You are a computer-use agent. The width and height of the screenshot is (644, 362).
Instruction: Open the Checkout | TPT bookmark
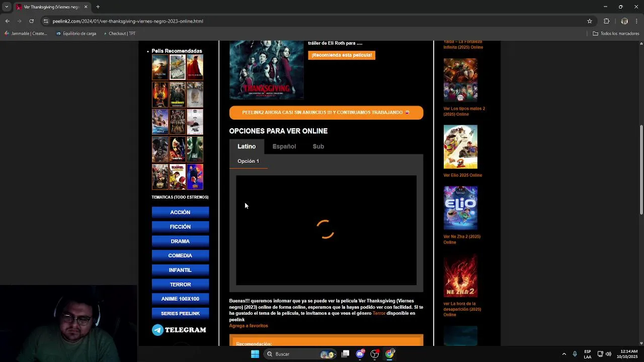click(x=119, y=34)
